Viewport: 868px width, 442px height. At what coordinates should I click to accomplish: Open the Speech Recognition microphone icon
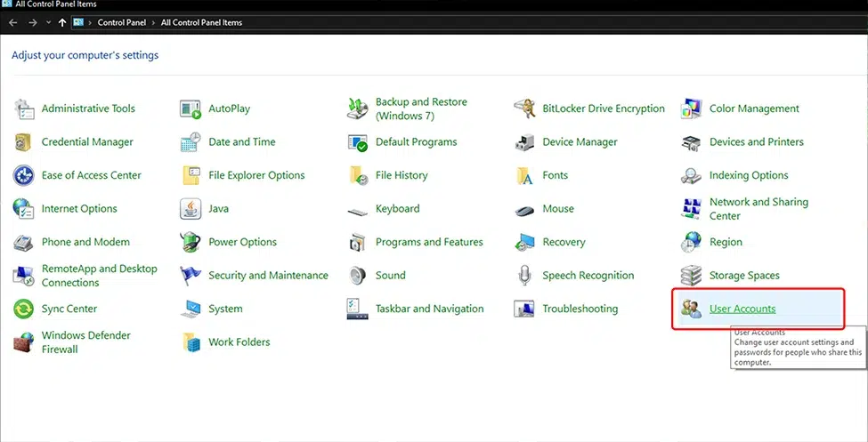(x=524, y=276)
